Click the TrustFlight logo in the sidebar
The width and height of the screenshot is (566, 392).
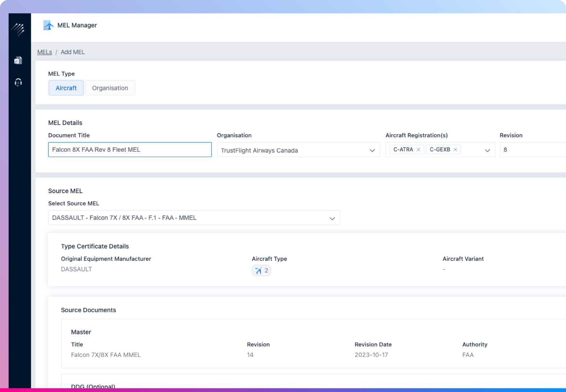click(18, 29)
